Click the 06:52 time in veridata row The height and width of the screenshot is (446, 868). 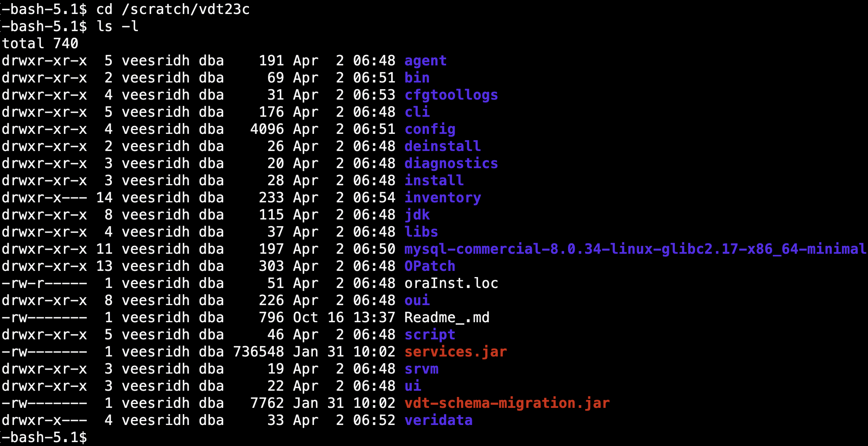point(374,420)
